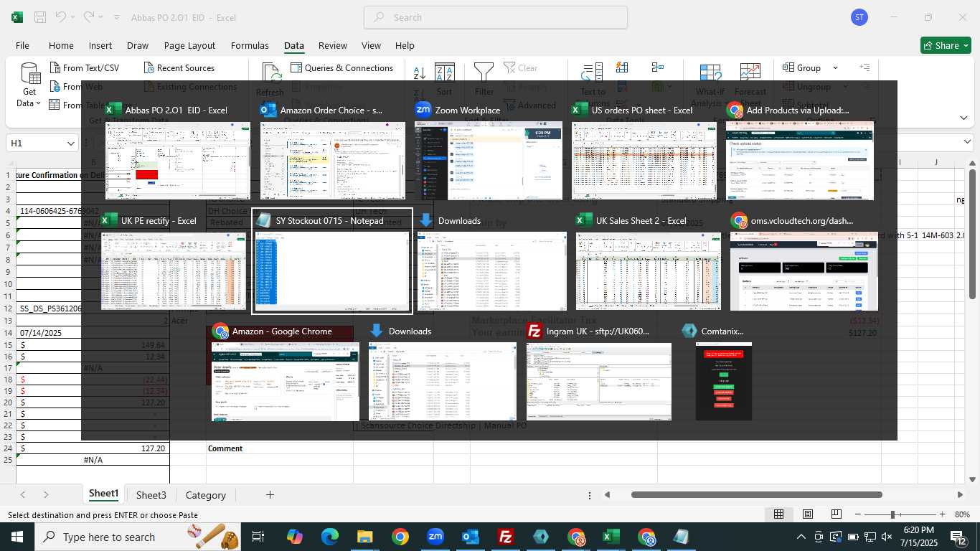Open the notification center
This screenshot has width=980, height=551.
pyautogui.click(x=958, y=537)
